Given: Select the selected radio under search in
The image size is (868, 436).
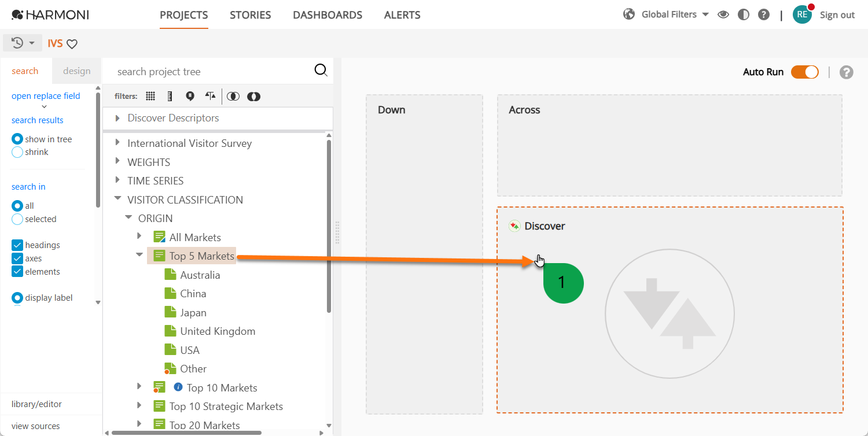Looking at the screenshot, I should coord(17,219).
